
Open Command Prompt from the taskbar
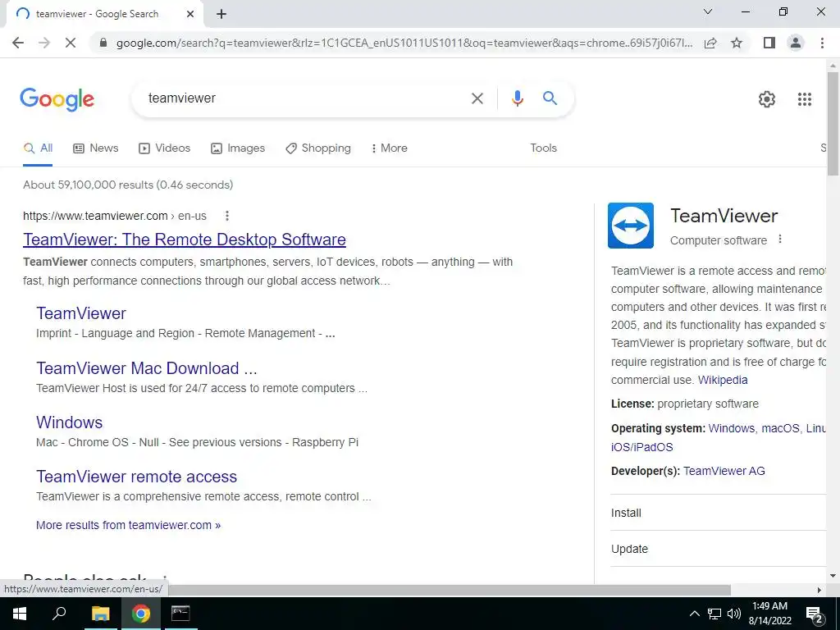click(x=180, y=614)
